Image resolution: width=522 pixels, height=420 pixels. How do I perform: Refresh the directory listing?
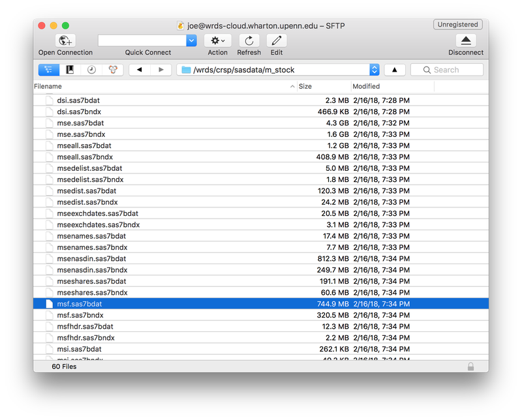(x=249, y=40)
